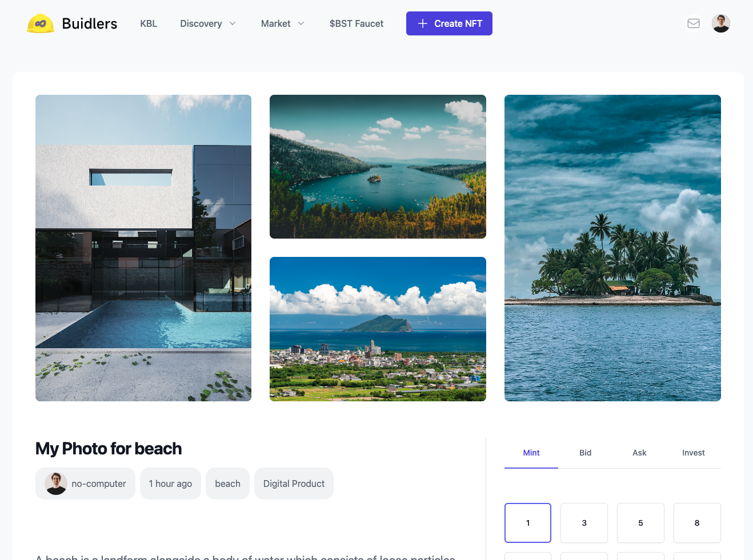This screenshot has height=560, width=753.
Task: Open the mail inbox icon
Action: tap(694, 23)
